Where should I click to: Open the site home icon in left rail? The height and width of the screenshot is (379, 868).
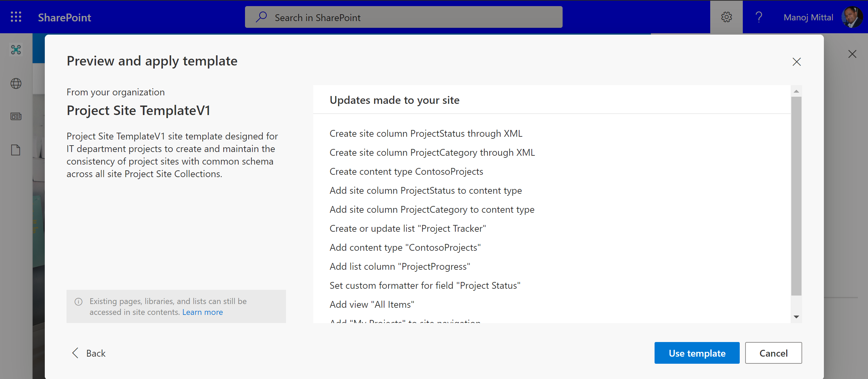(x=16, y=50)
